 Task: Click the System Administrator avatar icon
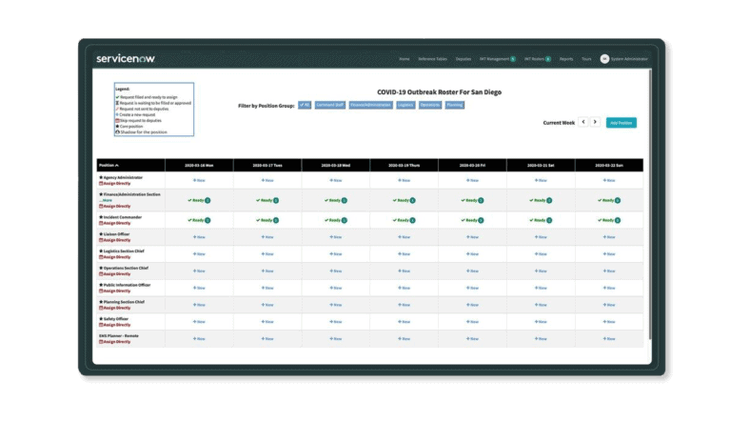click(605, 59)
